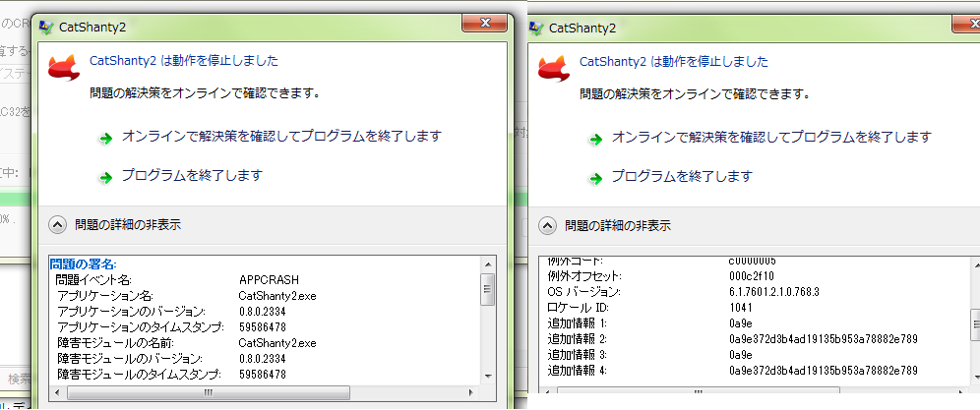Click the 例外オフセット label
This screenshot has height=410, width=980.
[x=584, y=275]
